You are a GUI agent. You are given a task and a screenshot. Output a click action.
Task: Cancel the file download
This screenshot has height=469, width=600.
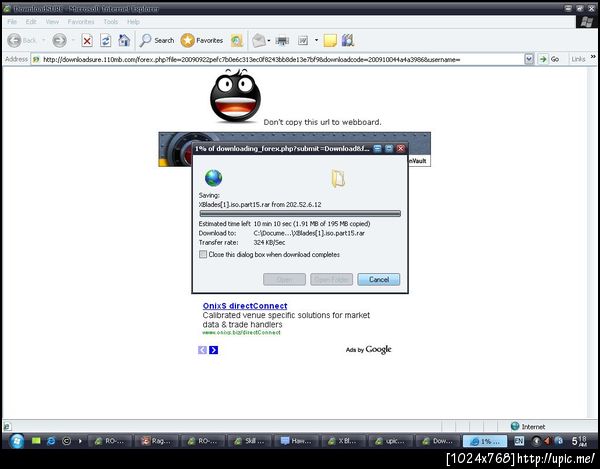coord(379,279)
